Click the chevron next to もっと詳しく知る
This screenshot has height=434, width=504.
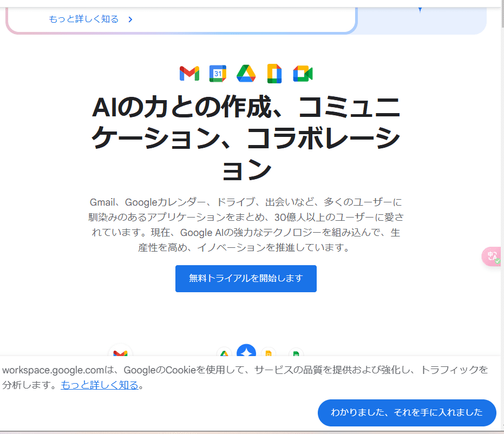[130, 19]
